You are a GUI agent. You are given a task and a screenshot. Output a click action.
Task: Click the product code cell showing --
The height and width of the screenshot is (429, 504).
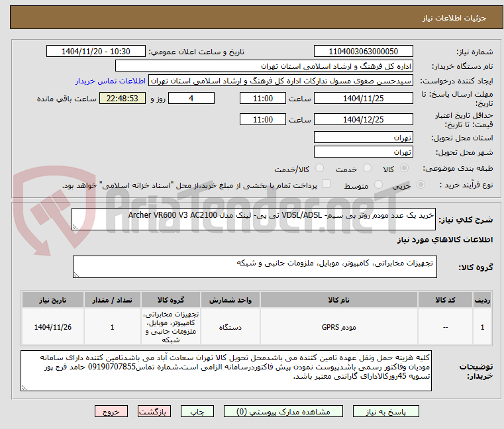point(445,327)
